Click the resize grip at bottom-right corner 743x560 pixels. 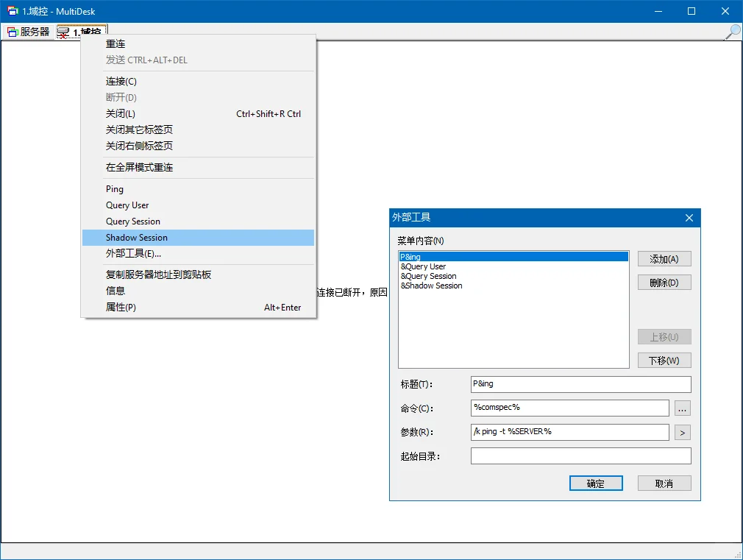(738, 555)
